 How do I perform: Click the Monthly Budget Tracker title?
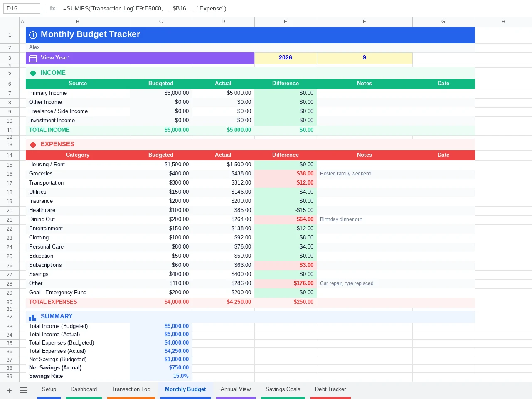coord(90,34)
